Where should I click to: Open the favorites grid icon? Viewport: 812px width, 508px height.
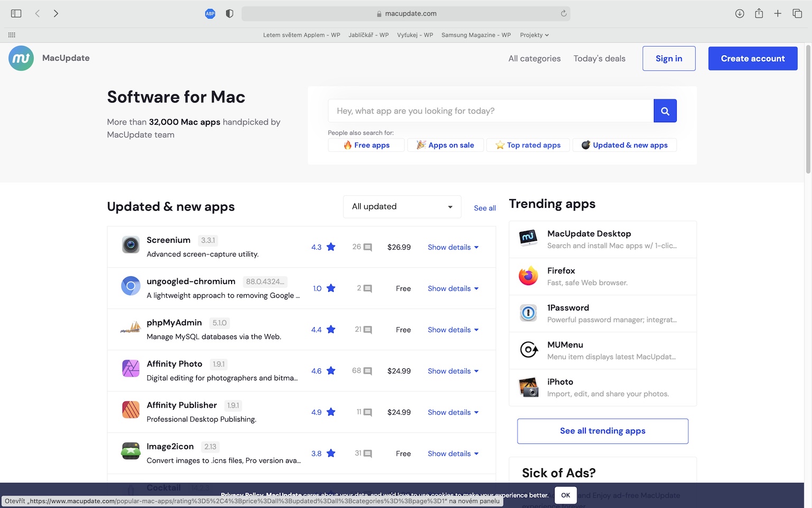[12, 35]
